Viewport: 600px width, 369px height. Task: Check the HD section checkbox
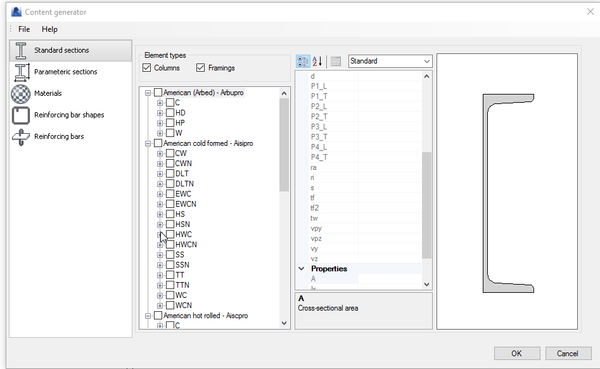click(x=170, y=113)
